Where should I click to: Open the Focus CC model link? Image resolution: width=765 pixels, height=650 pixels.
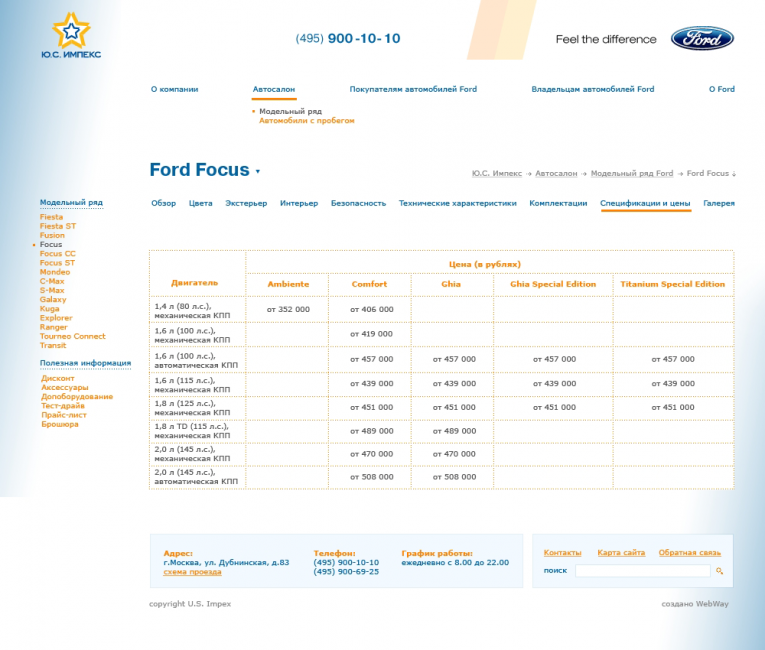58,254
